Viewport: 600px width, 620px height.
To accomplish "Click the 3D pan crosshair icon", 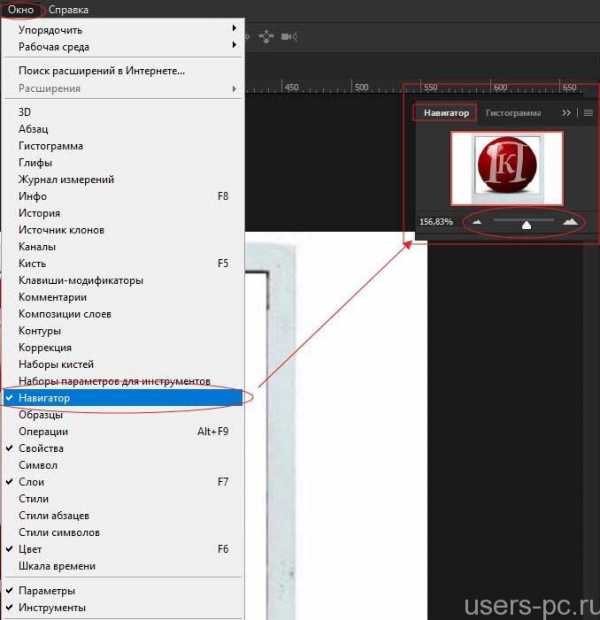I will click(266, 37).
